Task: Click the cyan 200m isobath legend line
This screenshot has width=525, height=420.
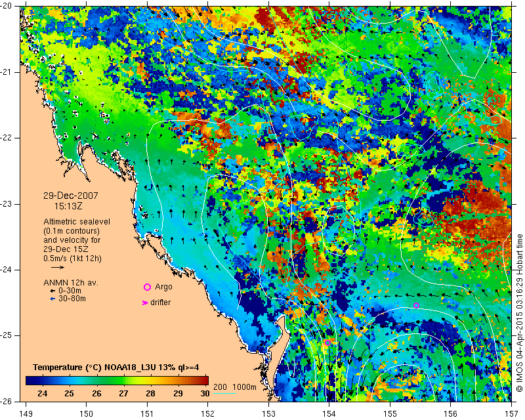Action: coord(224,392)
